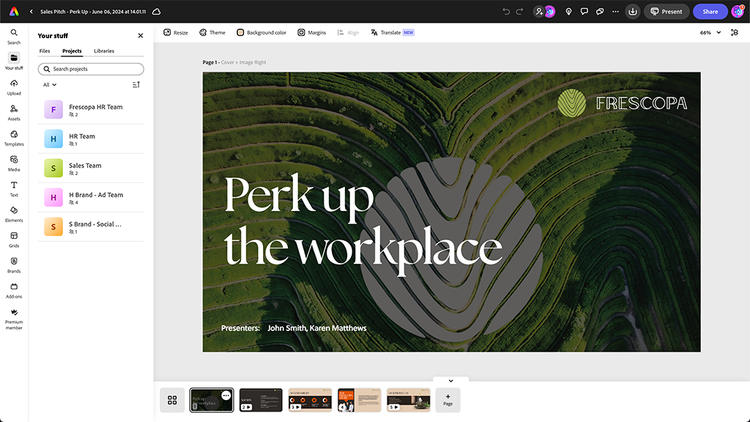Click the Share button
The image size is (750, 422).
coord(710,11)
